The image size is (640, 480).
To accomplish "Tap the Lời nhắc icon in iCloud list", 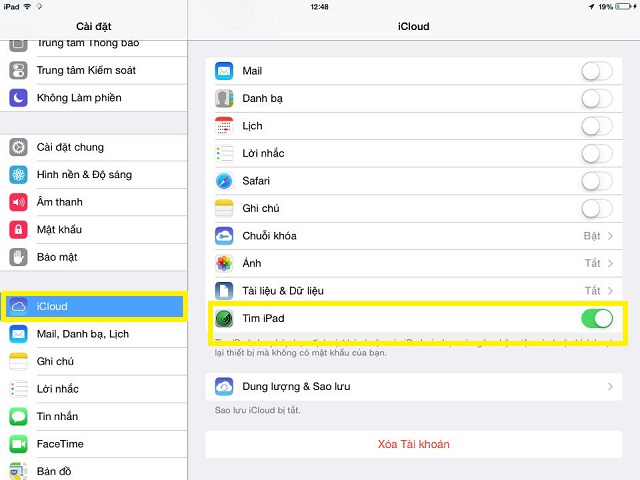I will [224, 153].
